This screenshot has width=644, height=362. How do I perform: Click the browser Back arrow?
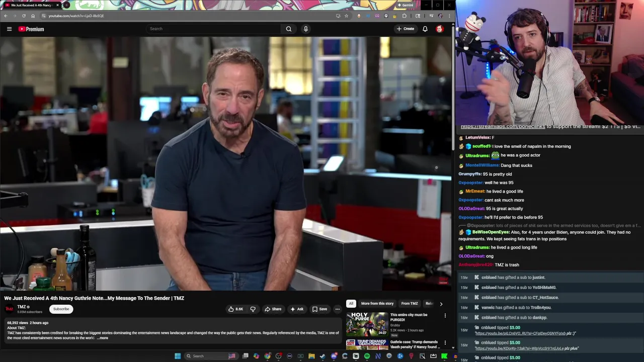pyautogui.click(x=6, y=16)
